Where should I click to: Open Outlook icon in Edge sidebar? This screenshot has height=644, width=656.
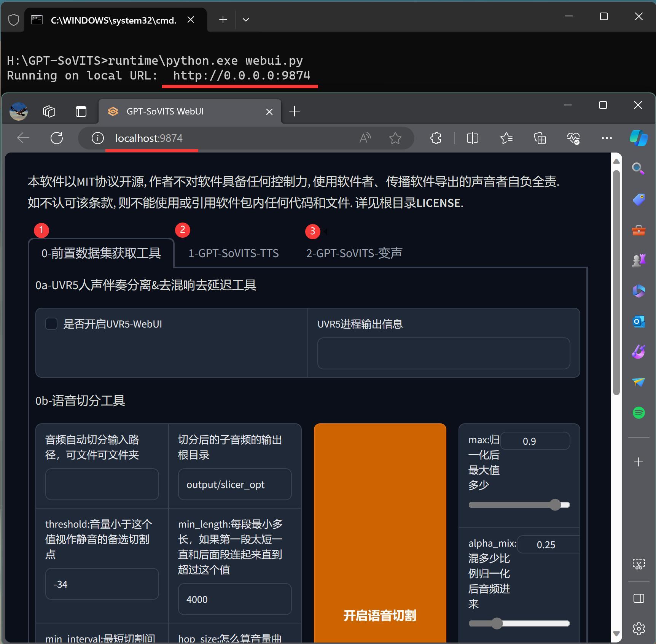(638, 321)
